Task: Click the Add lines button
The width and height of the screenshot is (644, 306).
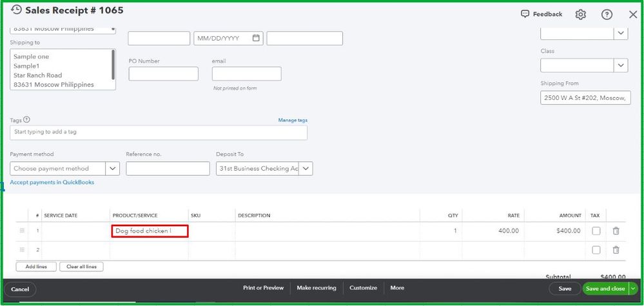Action: point(36,267)
